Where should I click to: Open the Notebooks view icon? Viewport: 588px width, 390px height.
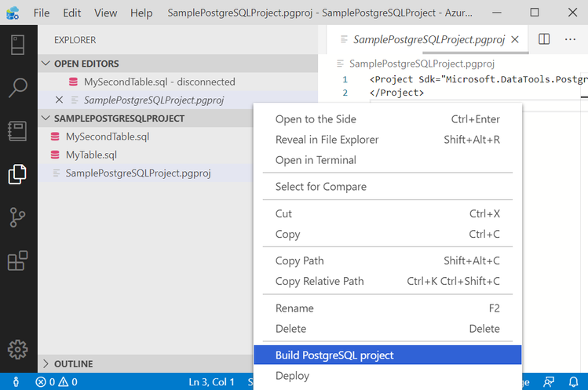pyautogui.click(x=18, y=130)
